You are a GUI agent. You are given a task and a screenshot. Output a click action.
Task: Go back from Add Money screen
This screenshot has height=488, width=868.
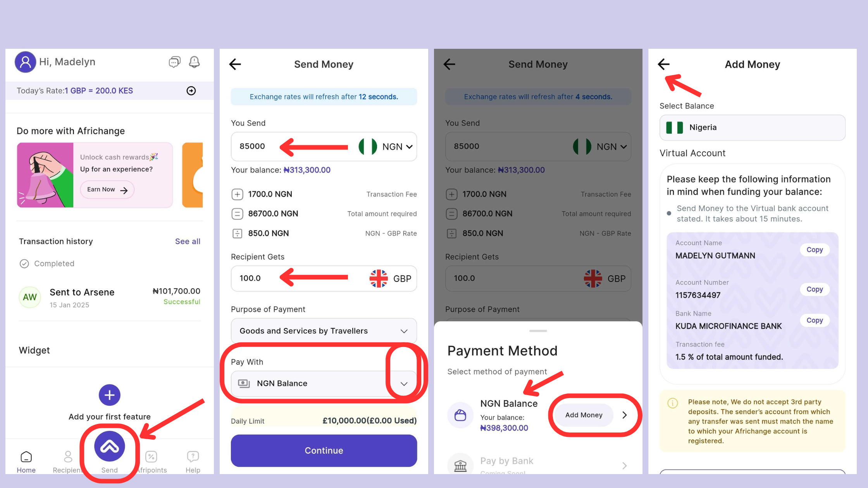664,64
